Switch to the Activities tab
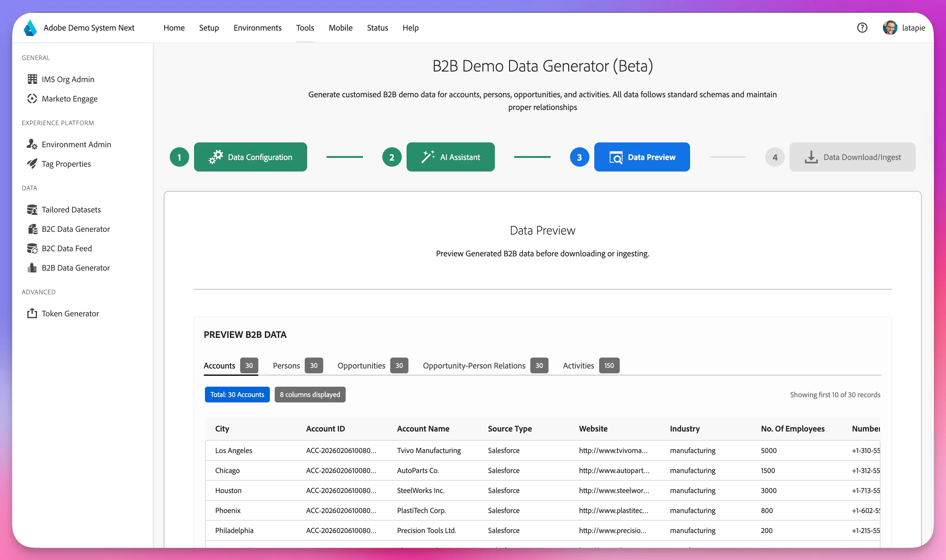The width and height of the screenshot is (946, 560). point(591,365)
